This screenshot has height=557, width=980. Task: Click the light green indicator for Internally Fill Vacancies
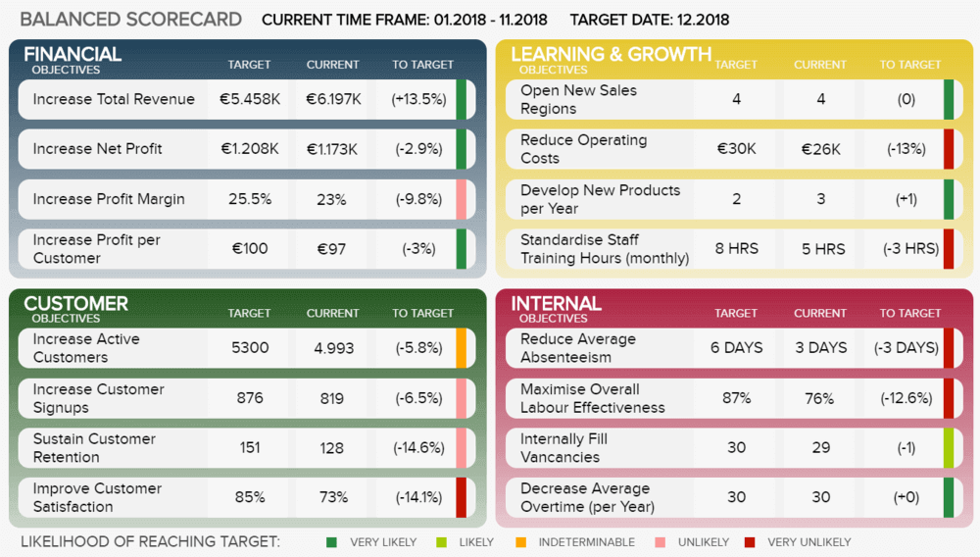[949, 447]
